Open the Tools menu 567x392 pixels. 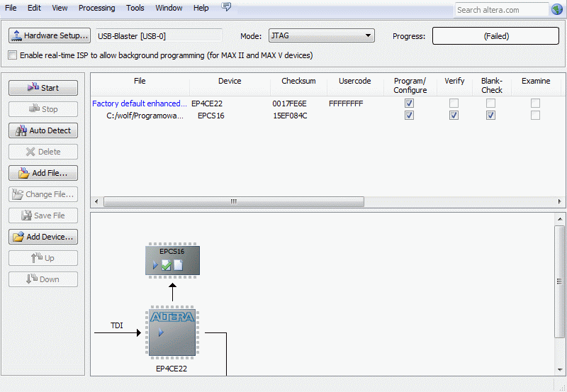pyautogui.click(x=135, y=8)
